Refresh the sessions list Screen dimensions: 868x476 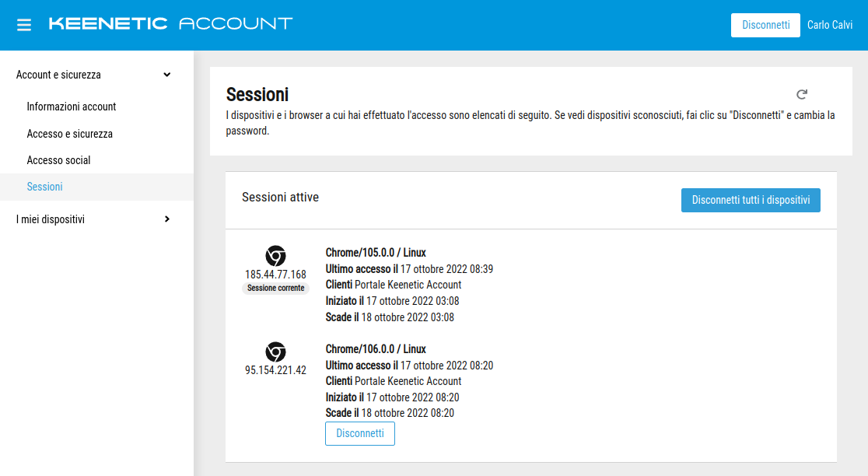(x=802, y=95)
